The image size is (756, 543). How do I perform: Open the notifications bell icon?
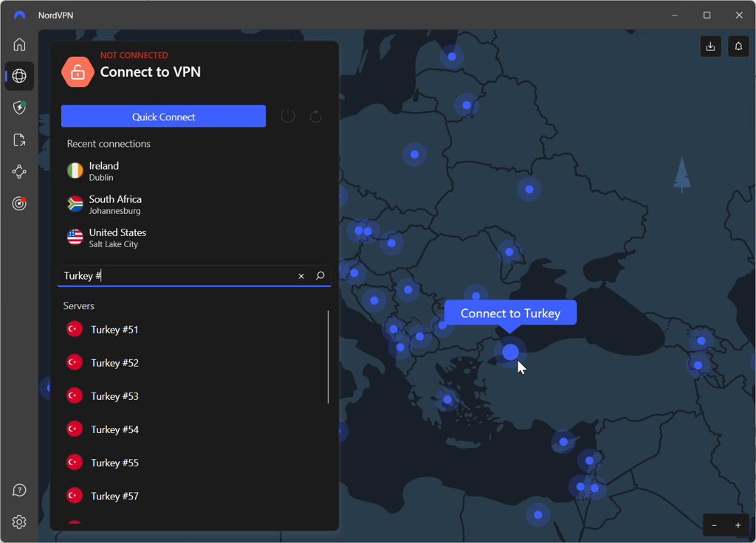[738, 46]
